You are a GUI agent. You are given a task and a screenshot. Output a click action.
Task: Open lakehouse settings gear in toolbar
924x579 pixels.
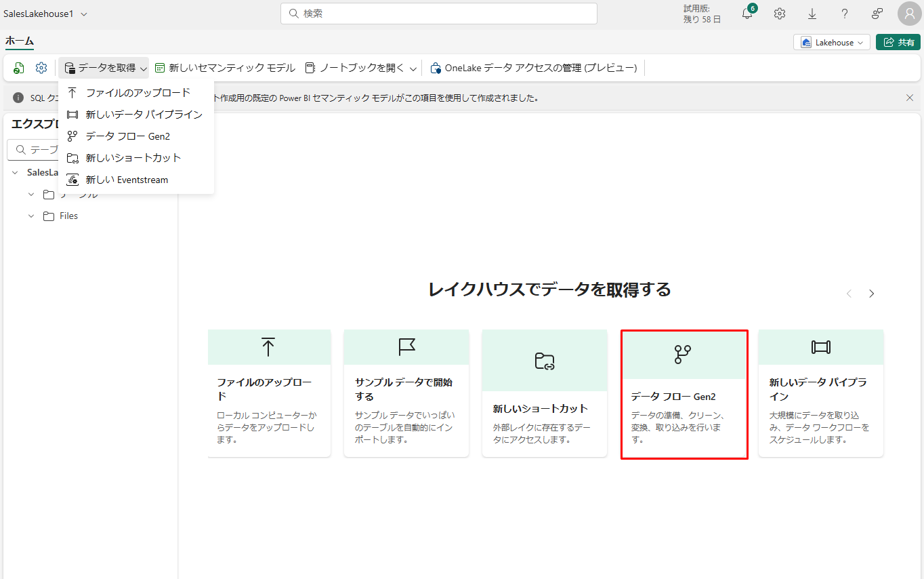(41, 68)
